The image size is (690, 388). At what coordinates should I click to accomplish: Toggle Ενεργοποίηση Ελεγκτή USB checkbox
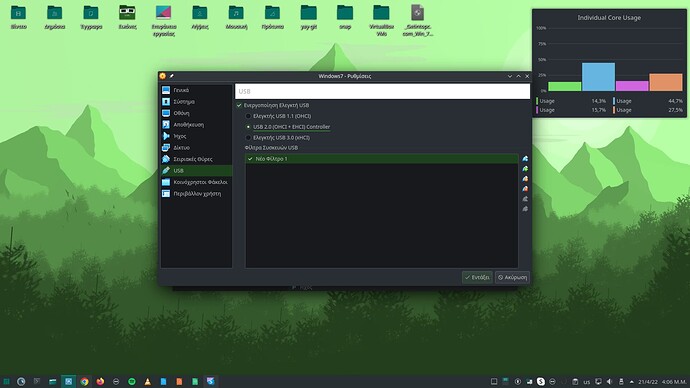pos(239,105)
